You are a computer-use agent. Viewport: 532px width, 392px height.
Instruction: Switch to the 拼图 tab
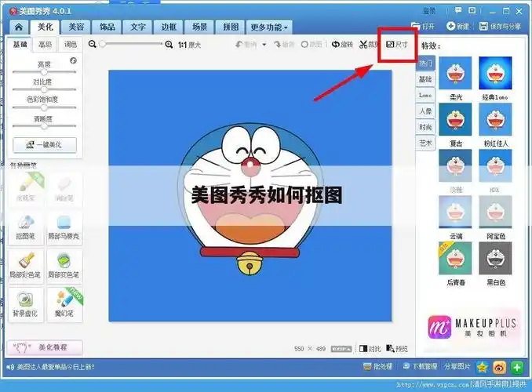click(231, 27)
